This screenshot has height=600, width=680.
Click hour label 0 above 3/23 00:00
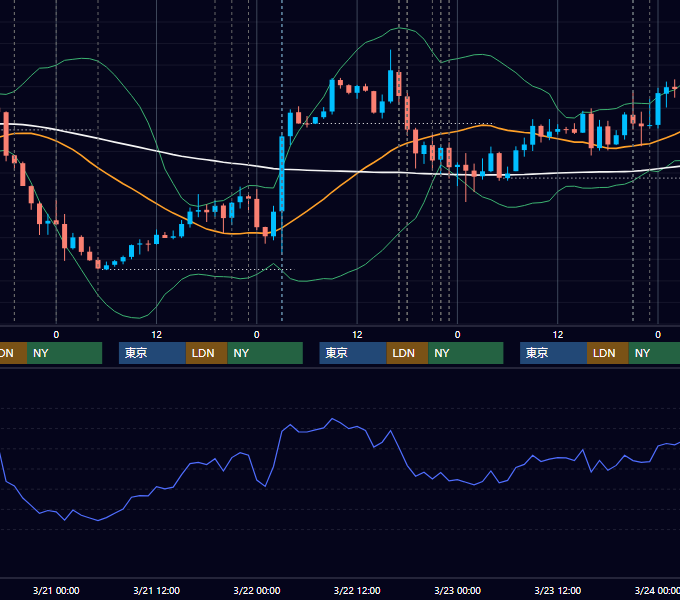point(458,335)
